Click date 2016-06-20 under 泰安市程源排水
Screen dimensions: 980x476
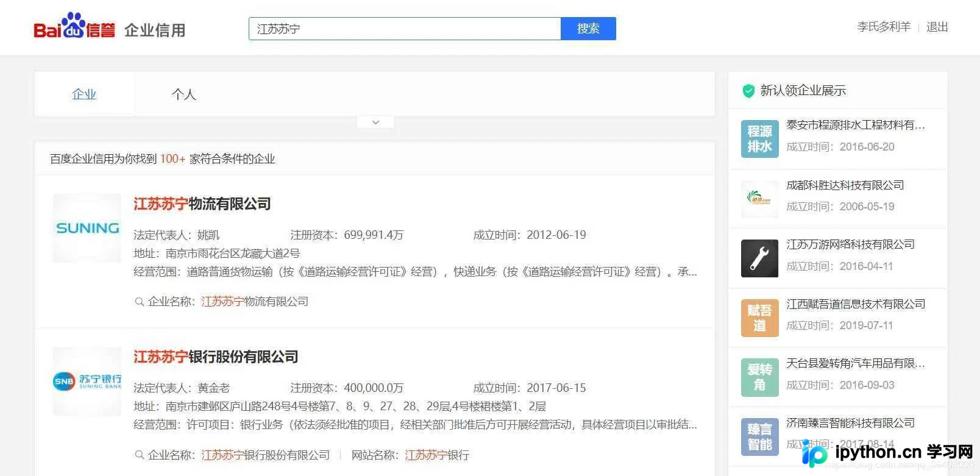point(867,147)
